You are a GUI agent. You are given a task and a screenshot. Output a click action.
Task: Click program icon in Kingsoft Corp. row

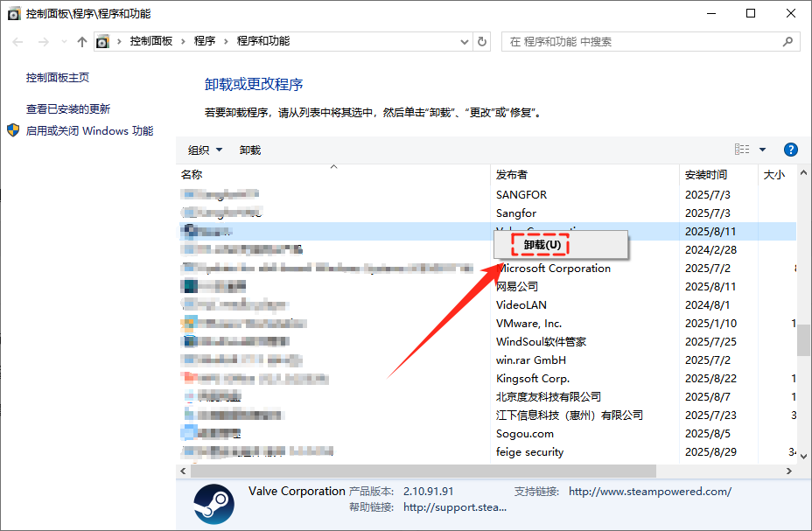(190, 378)
